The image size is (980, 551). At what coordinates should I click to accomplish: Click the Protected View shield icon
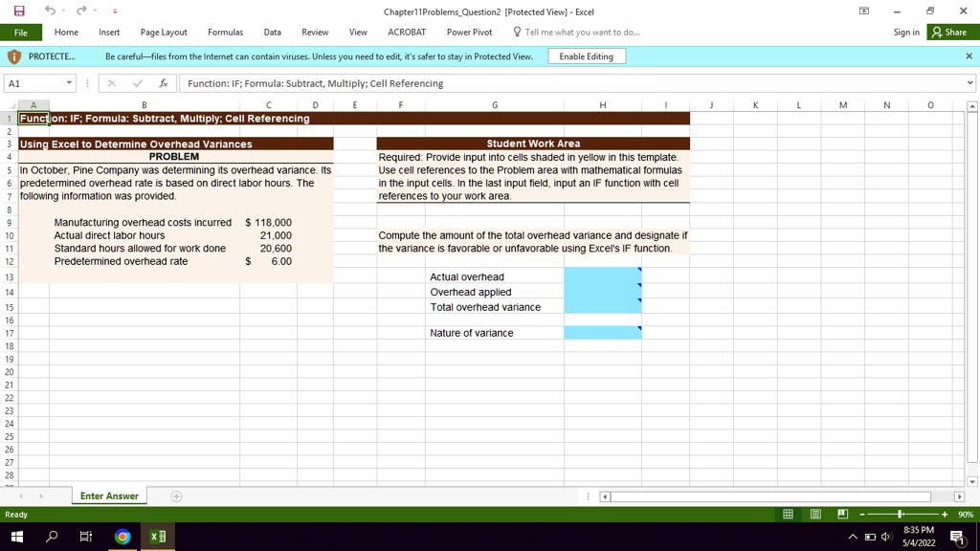(x=12, y=55)
